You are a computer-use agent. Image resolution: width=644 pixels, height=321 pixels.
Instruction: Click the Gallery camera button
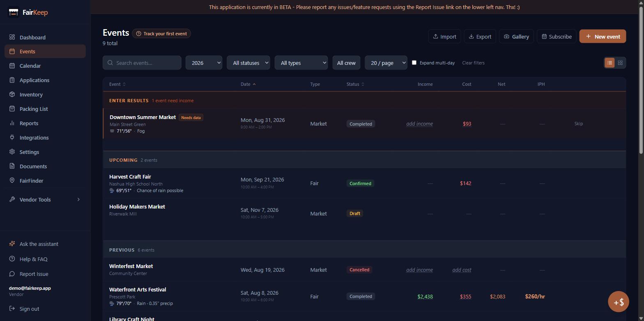pos(516,37)
